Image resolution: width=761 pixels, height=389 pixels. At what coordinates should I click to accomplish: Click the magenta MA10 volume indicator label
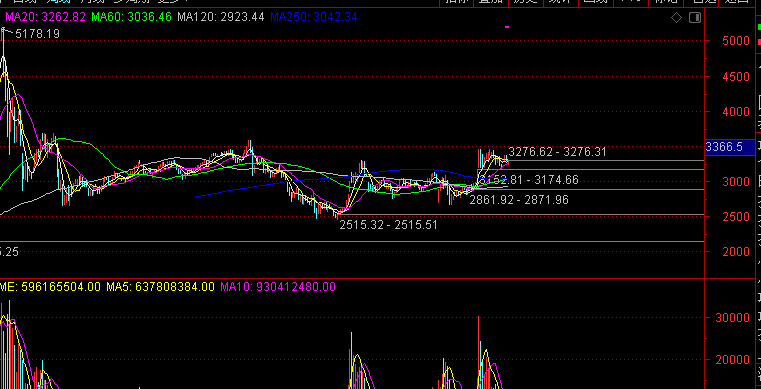[x=278, y=287]
